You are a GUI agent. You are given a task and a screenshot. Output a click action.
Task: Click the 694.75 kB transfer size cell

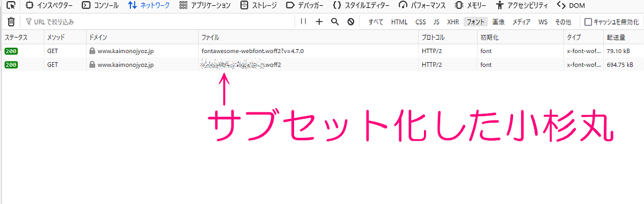[620, 65]
